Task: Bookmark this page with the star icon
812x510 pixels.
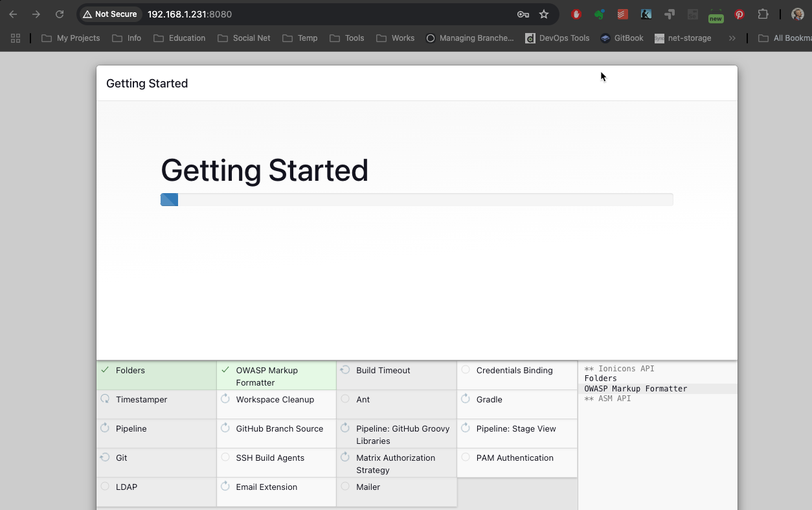Action: [x=544, y=14]
